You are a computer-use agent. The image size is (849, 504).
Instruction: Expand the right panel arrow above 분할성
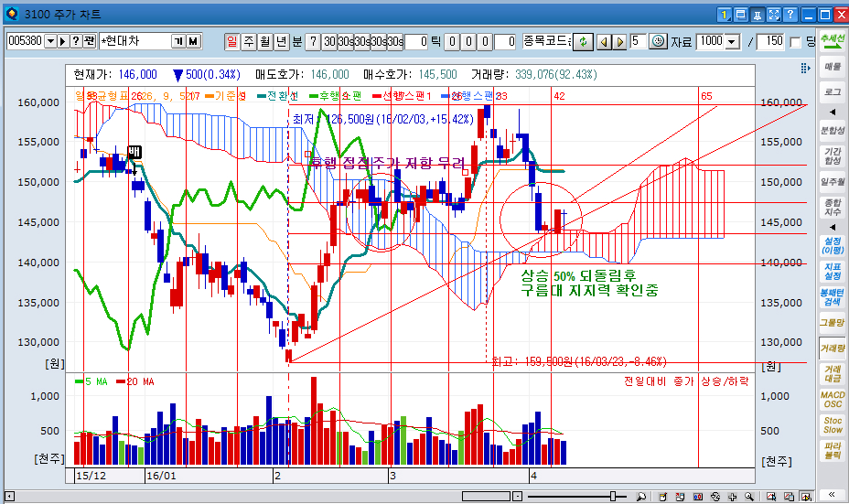point(833,111)
